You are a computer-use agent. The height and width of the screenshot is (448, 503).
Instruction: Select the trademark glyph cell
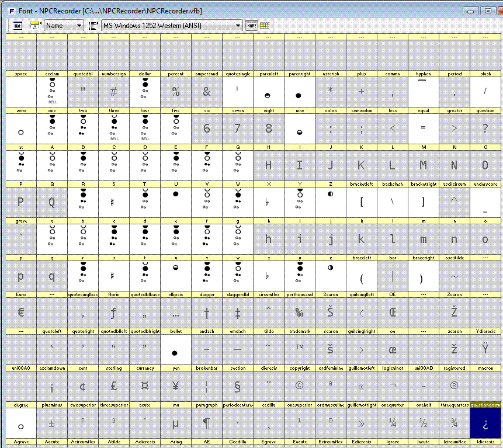[299, 349]
